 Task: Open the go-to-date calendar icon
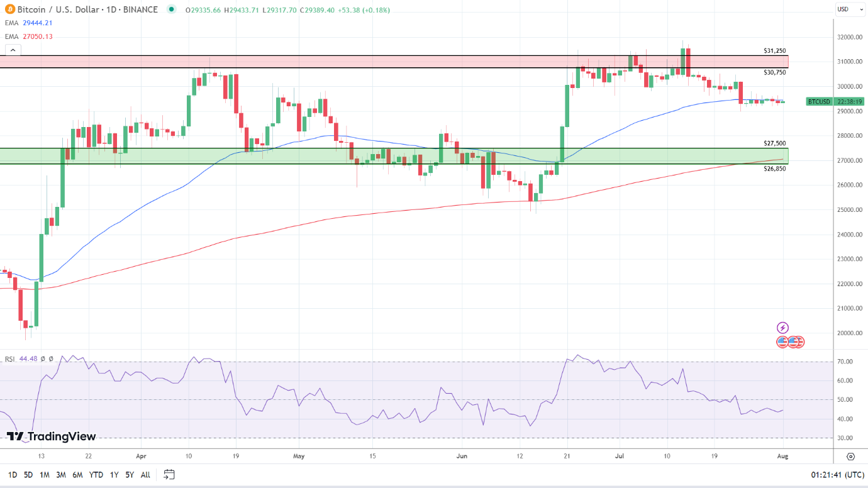[169, 474]
